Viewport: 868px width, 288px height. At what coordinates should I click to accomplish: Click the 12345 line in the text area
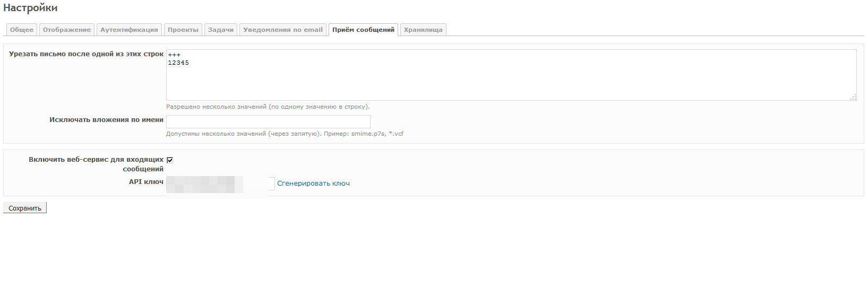(x=178, y=63)
